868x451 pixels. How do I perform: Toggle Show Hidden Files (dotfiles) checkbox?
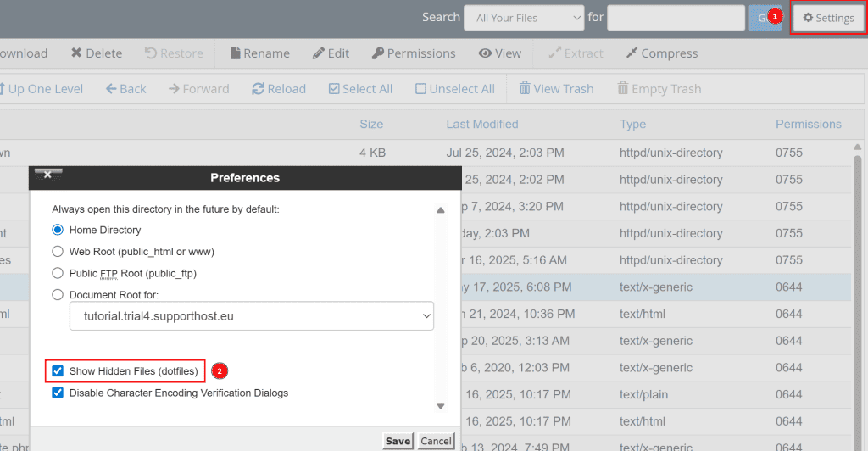pyautogui.click(x=58, y=371)
